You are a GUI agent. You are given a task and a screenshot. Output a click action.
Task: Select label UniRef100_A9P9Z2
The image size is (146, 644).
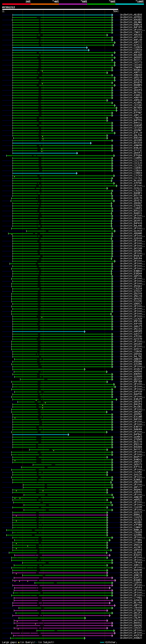pyautogui.click(x=131, y=53)
